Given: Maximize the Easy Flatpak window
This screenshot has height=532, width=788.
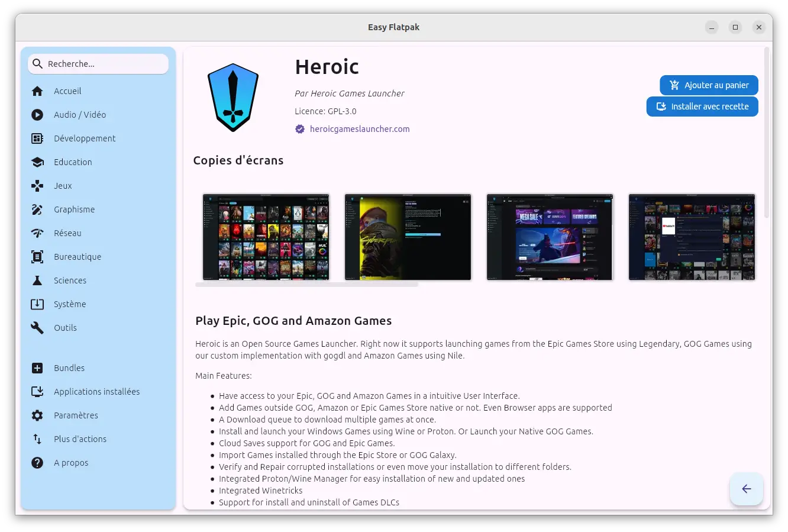Looking at the screenshot, I should click(735, 27).
